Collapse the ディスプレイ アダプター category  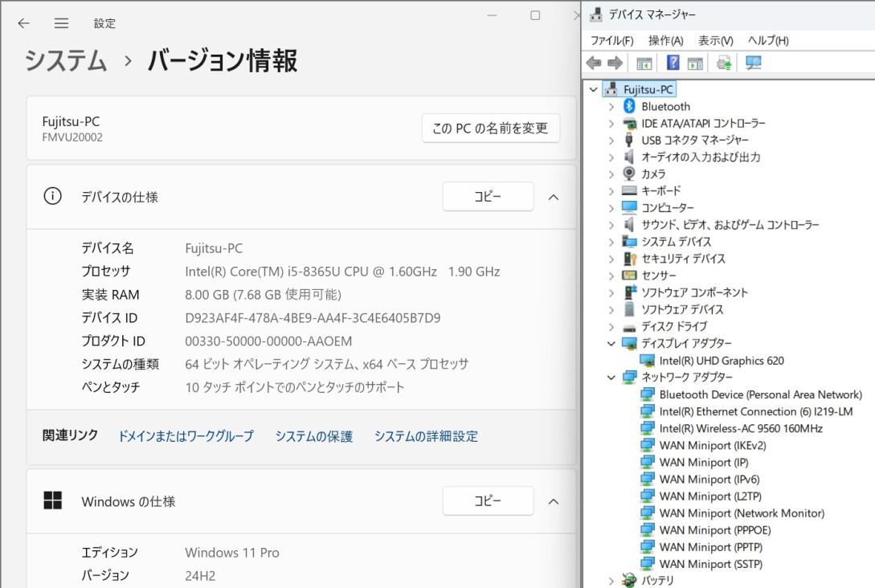[611, 344]
